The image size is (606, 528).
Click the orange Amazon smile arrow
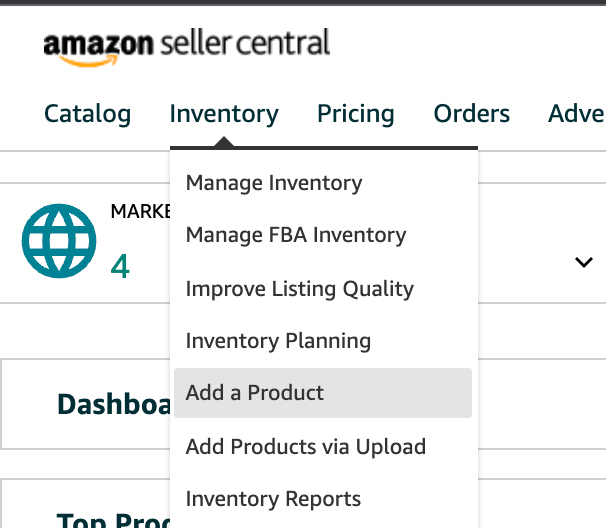(88, 60)
